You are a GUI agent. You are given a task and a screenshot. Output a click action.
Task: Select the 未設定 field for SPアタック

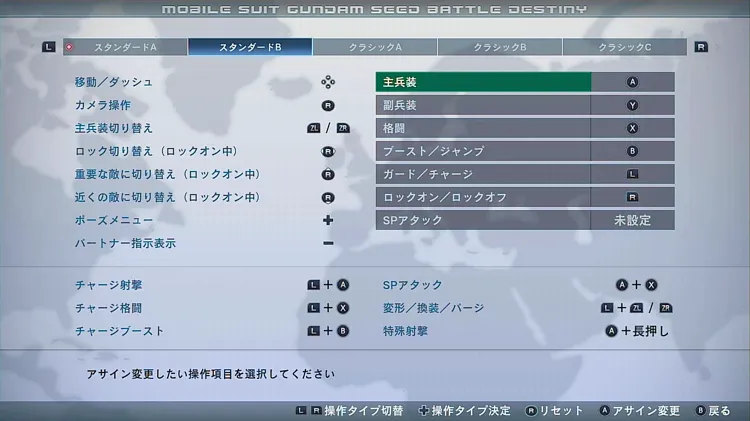coord(632,220)
